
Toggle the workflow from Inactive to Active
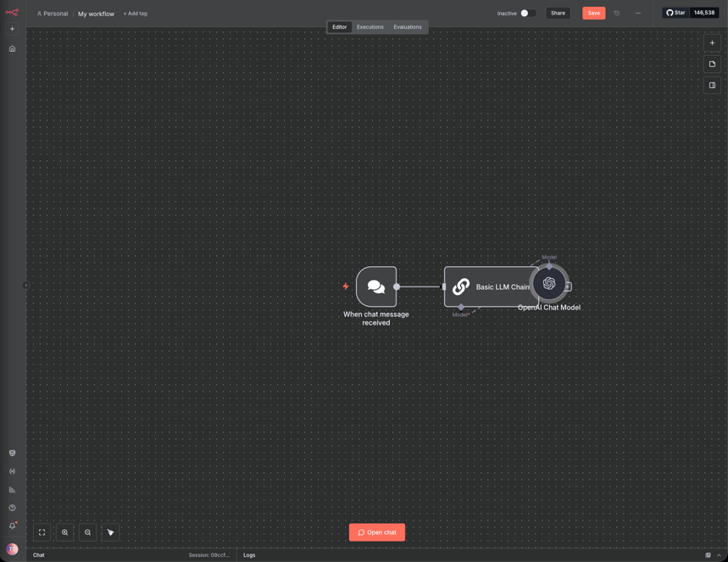(x=525, y=14)
